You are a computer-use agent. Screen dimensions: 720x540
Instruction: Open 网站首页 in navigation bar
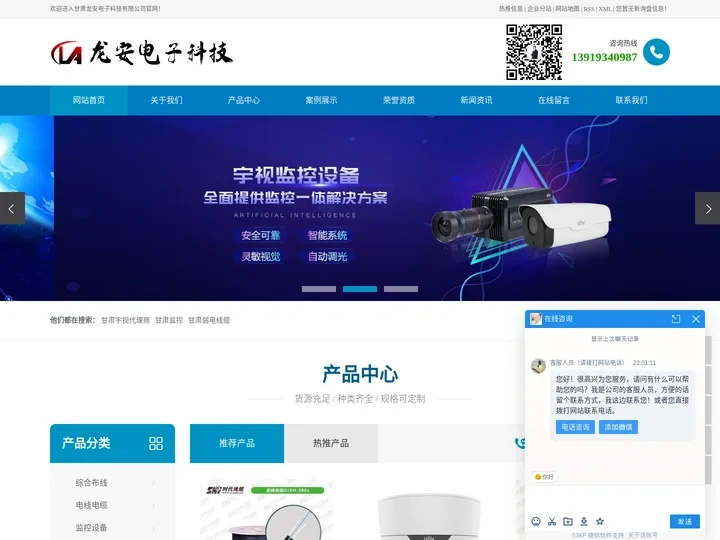[x=89, y=100]
